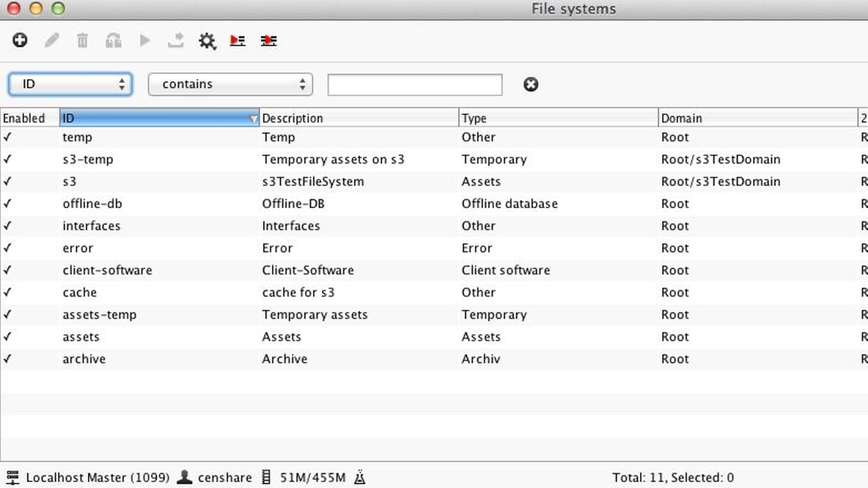
Task: Open the ID filter field dropdown
Action: (70, 84)
